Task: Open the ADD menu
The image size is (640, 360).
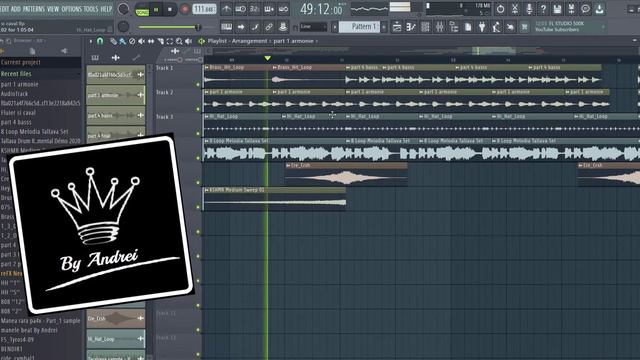Action: click(16, 9)
